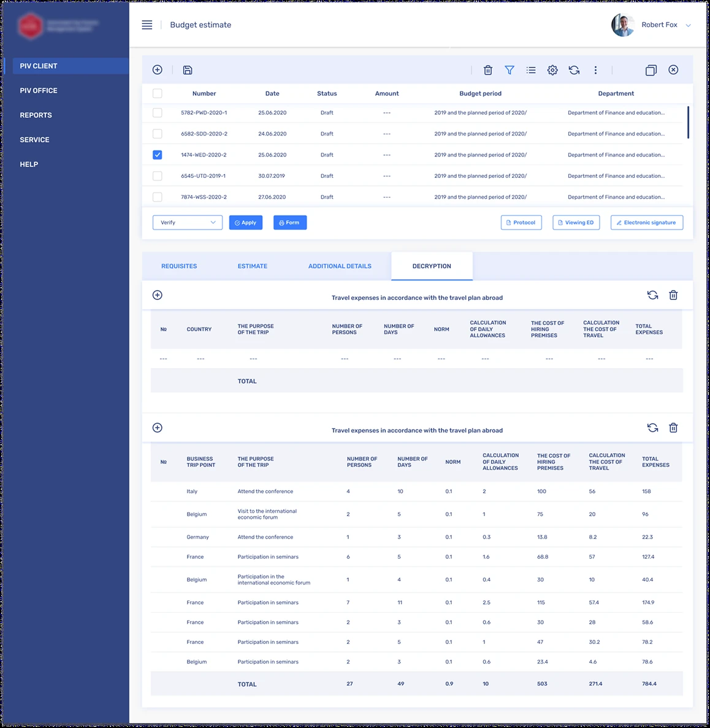Open the three-dot more options menu
This screenshot has width=710, height=728.
point(595,70)
